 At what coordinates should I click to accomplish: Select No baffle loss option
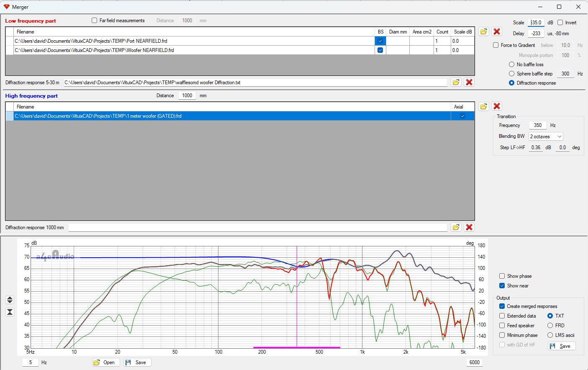(511, 65)
